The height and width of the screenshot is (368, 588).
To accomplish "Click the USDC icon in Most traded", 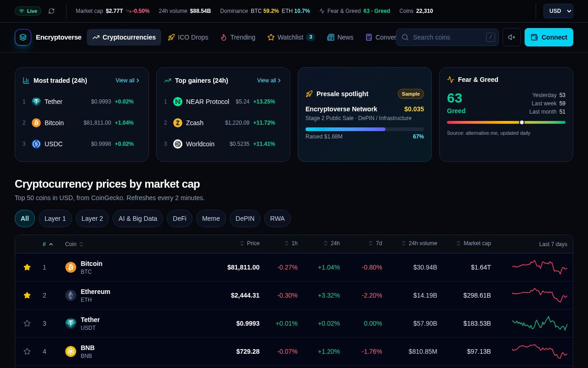I will 36,144.
